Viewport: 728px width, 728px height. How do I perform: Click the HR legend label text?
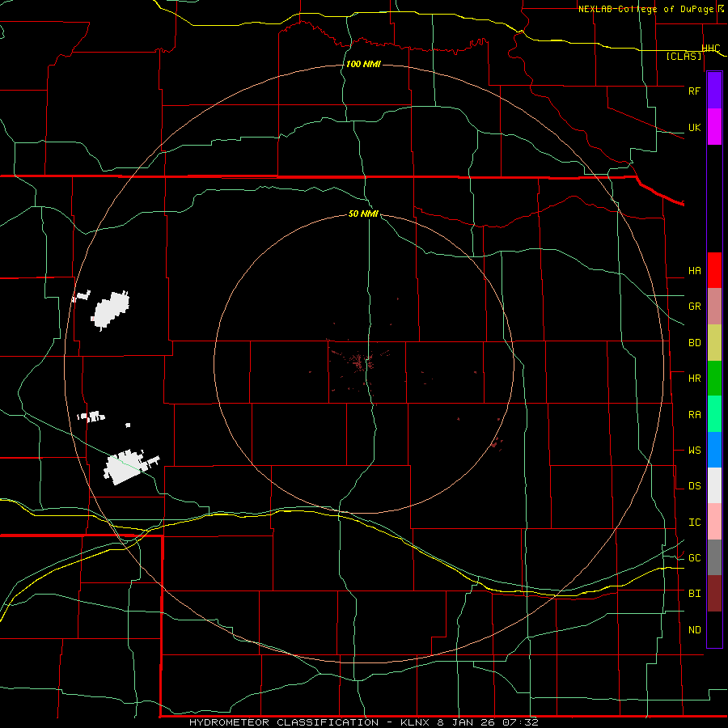coord(694,379)
